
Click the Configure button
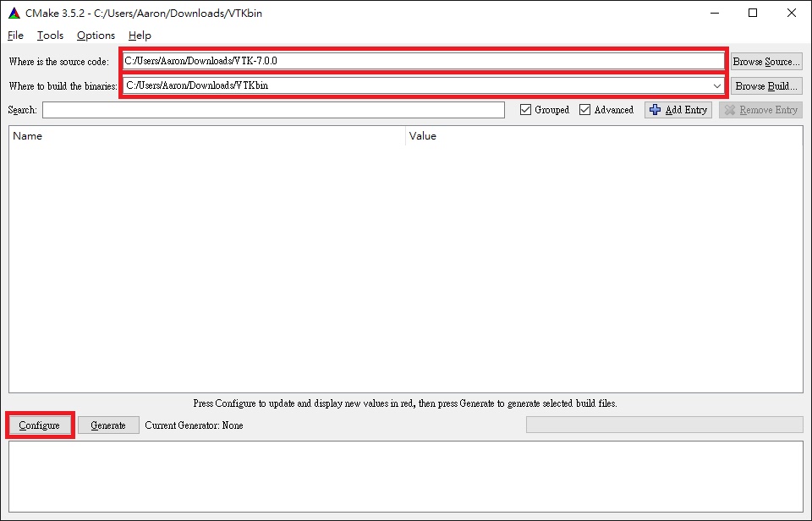point(40,425)
